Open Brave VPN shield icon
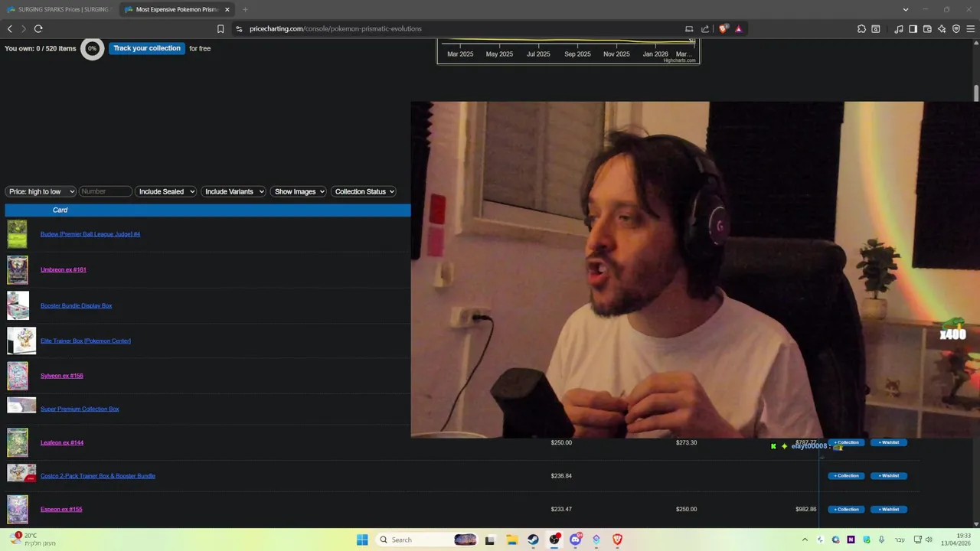Image resolution: width=980 pixels, height=551 pixels. (956, 29)
